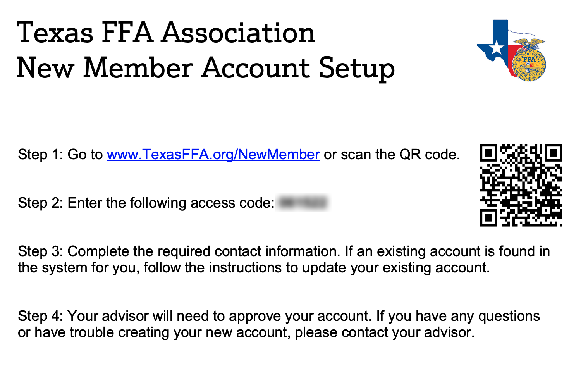588x365 pixels.
Task: Click the "or scan the QR code." text
Action: pyautogui.click(x=392, y=155)
